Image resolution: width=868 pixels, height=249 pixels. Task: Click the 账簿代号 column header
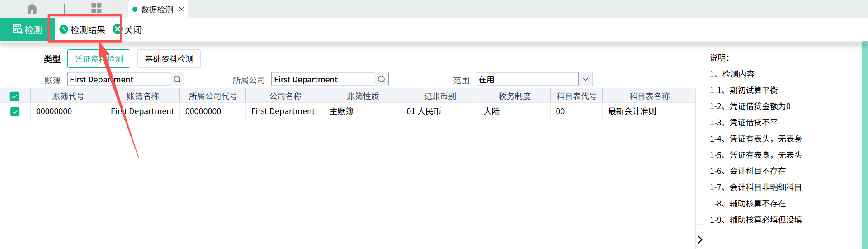pos(68,96)
